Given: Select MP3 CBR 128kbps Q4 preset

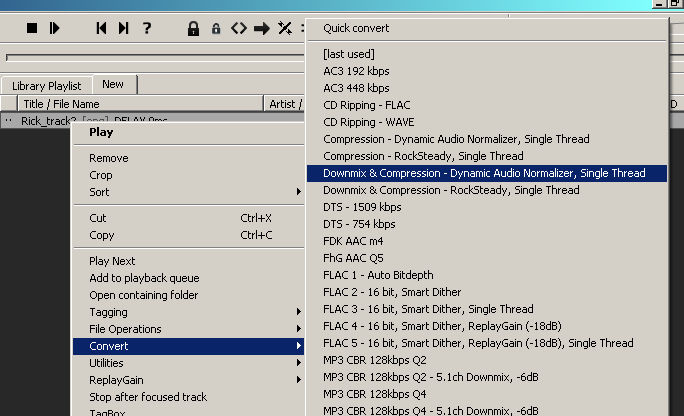Looking at the screenshot, I should [x=487, y=394].
